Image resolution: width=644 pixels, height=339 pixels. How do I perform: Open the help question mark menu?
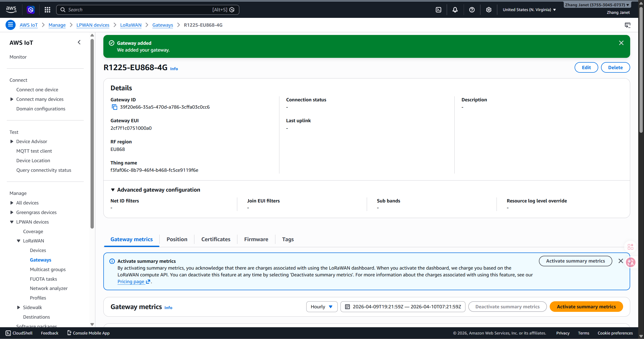[472, 10]
